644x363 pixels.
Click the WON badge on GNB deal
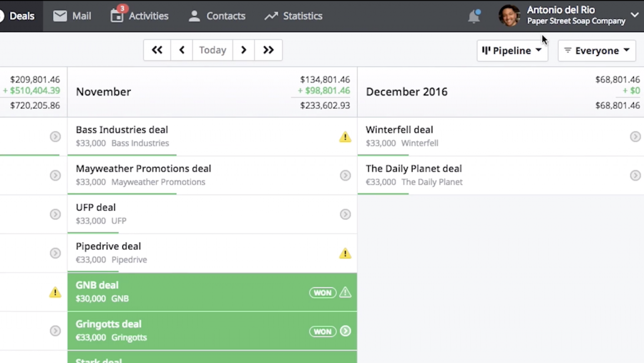[x=323, y=293]
